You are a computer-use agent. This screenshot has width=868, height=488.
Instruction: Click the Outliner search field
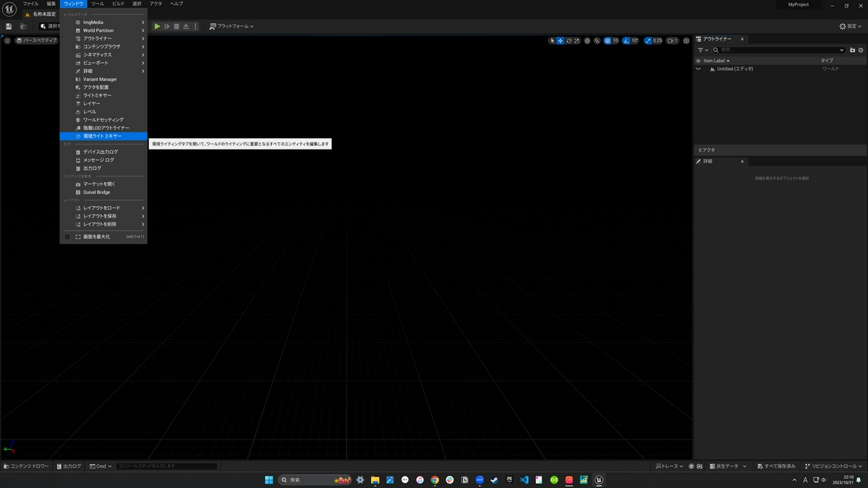[778, 50]
